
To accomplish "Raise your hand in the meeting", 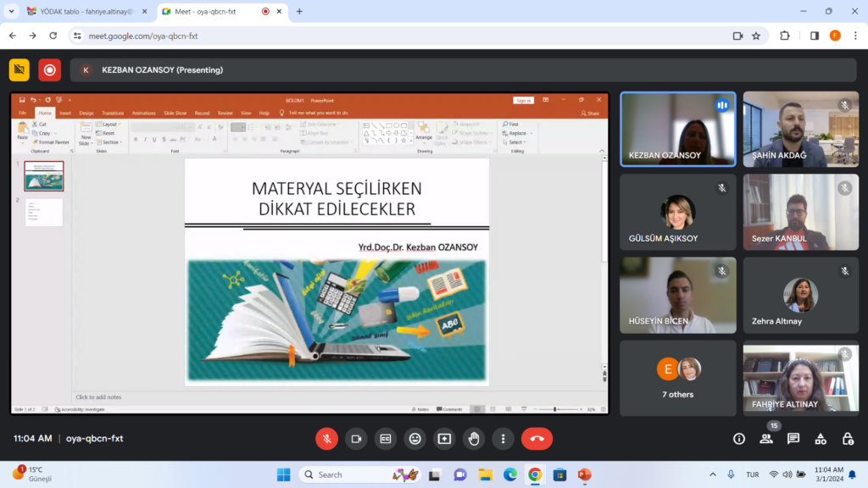I will coord(474,439).
